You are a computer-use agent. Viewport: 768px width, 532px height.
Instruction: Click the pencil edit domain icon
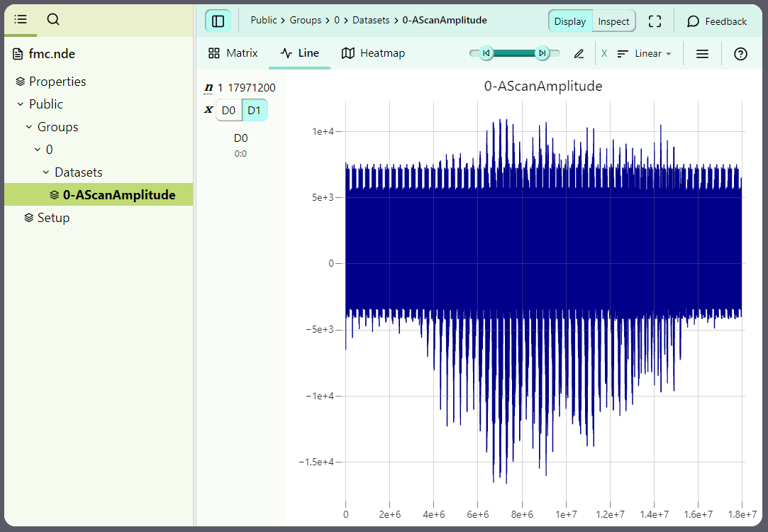pos(579,54)
